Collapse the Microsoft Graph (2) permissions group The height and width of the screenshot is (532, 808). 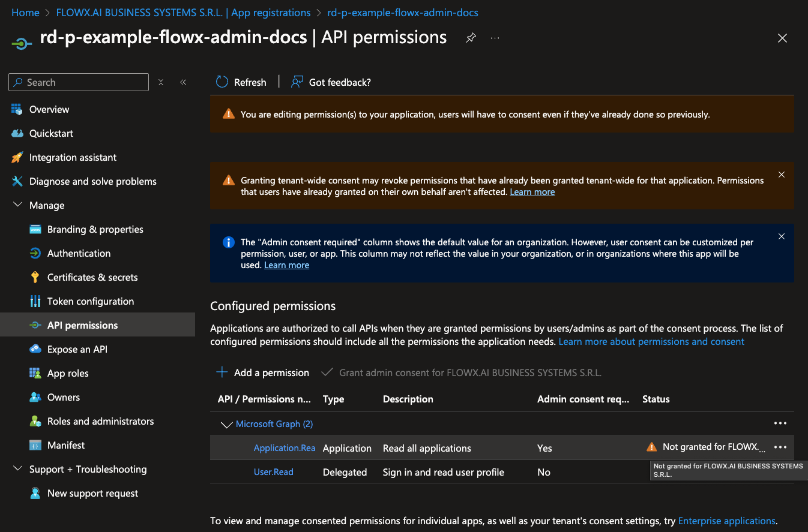click(x=227, y=425)
